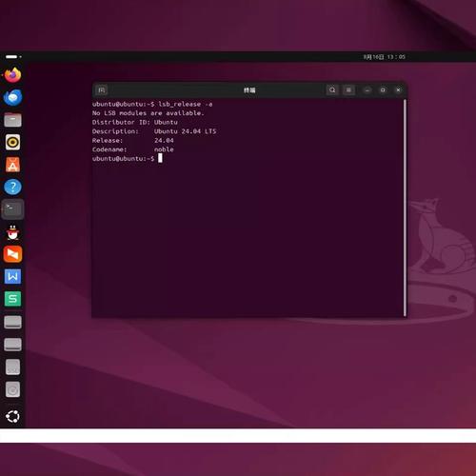Launch WPS Writer blue W icon
Screen dimensions: 476x476
tap(12, 276)
